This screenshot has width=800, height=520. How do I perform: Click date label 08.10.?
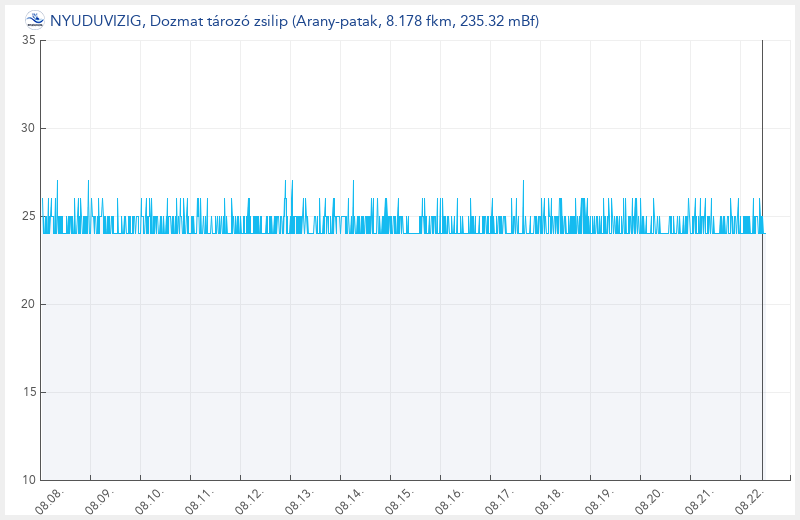tap(150, 501)
